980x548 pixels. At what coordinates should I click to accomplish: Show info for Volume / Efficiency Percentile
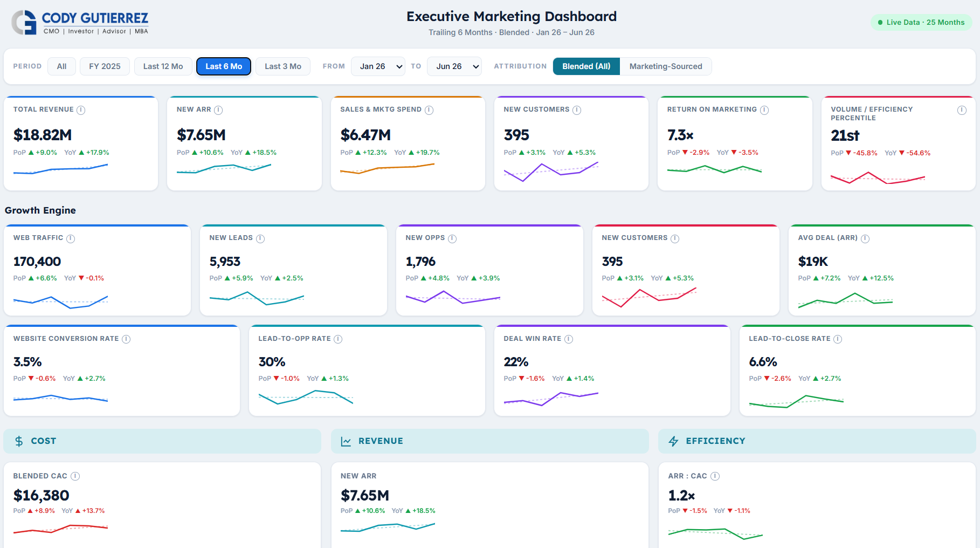pyautogui.click(x=962, y=110)
